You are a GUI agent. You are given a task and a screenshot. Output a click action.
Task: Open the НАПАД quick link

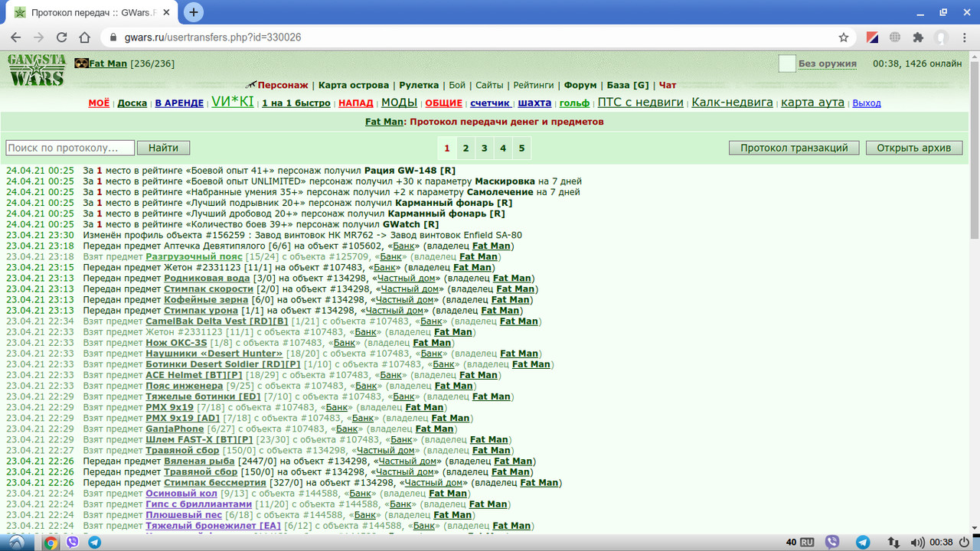pyautogui.click(x=356, y=103)
